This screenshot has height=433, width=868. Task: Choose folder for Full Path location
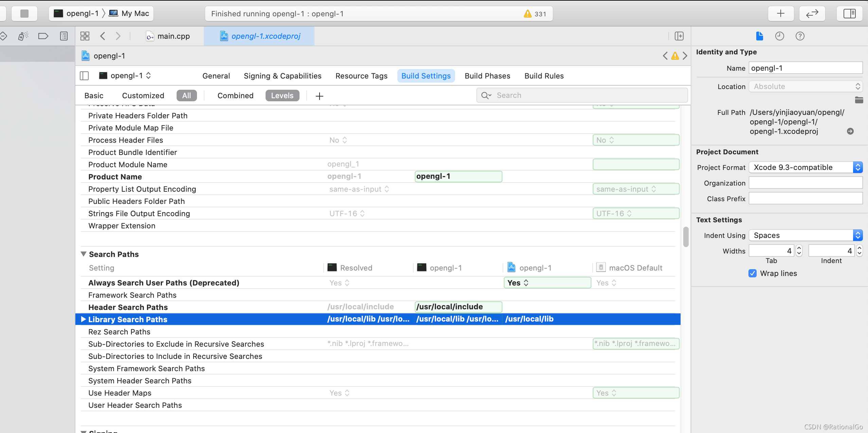coord(859,100)
